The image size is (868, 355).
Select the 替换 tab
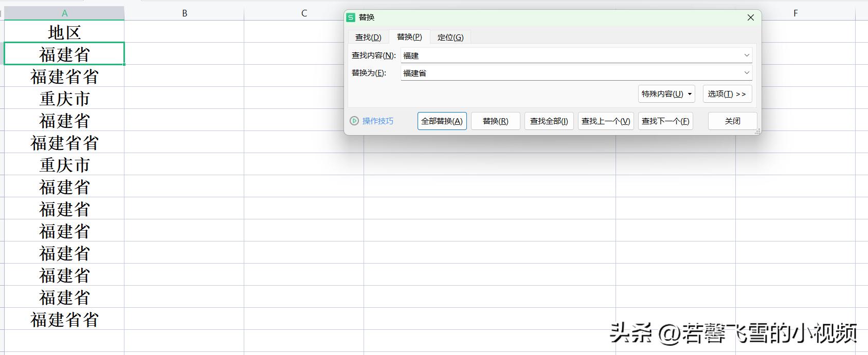pyautogui.click(x=409, y=37)
